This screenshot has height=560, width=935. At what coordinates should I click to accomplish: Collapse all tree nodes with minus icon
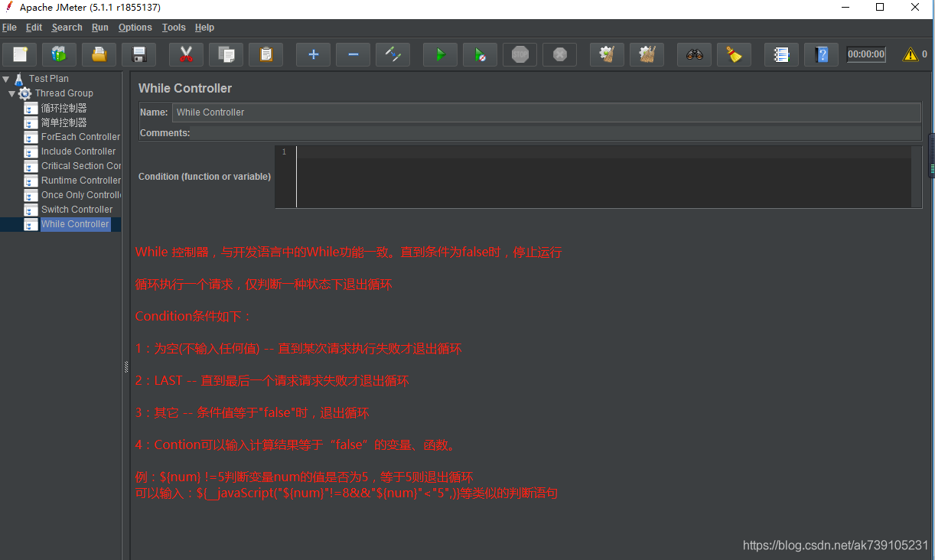(x=353, y=54)
